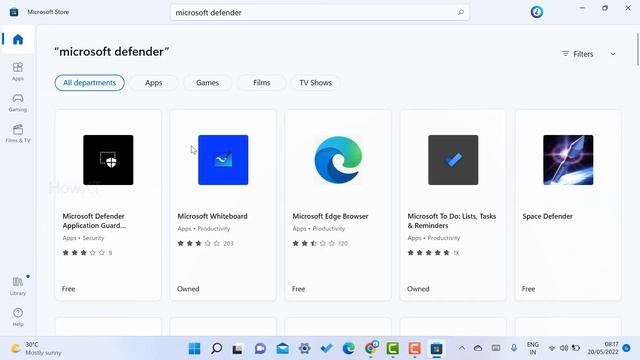Click Microsoft To Do: Lists, Tasks title
This screenshot has width=640, height=360.
(452, 221)
